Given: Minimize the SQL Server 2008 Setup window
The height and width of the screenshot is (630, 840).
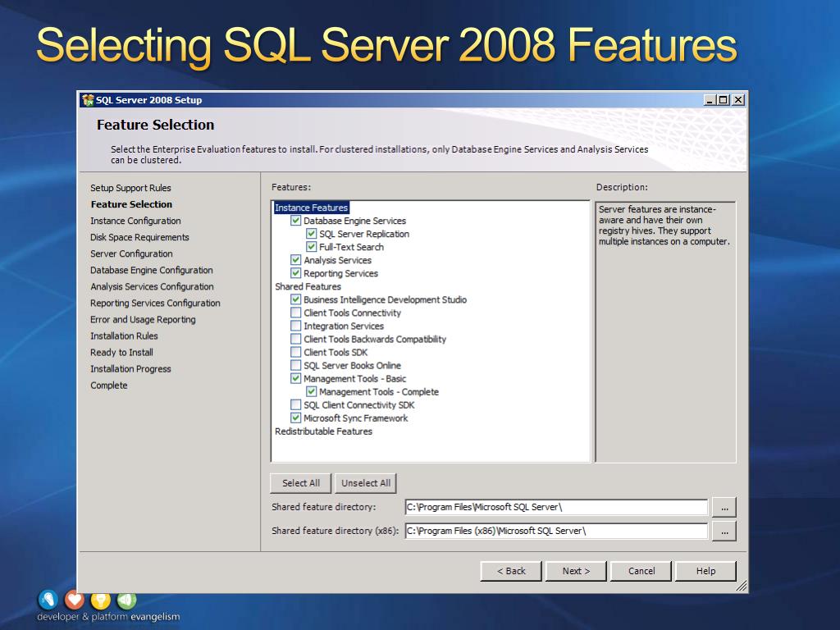Looking at the screenshot, I should tap(710, 99).
